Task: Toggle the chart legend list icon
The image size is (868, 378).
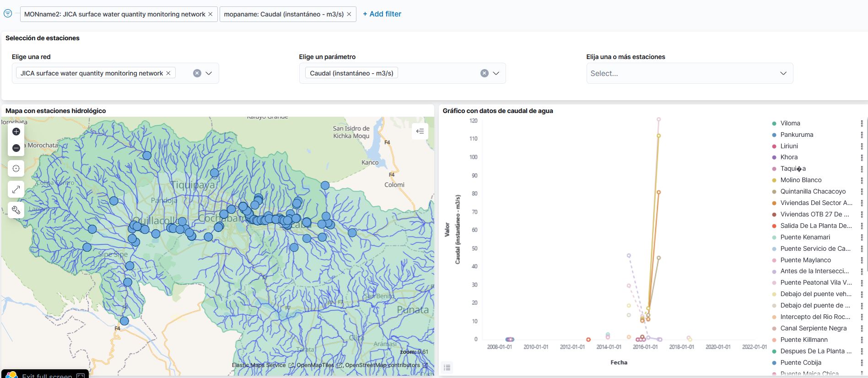Action: click(x=447, y=367)
